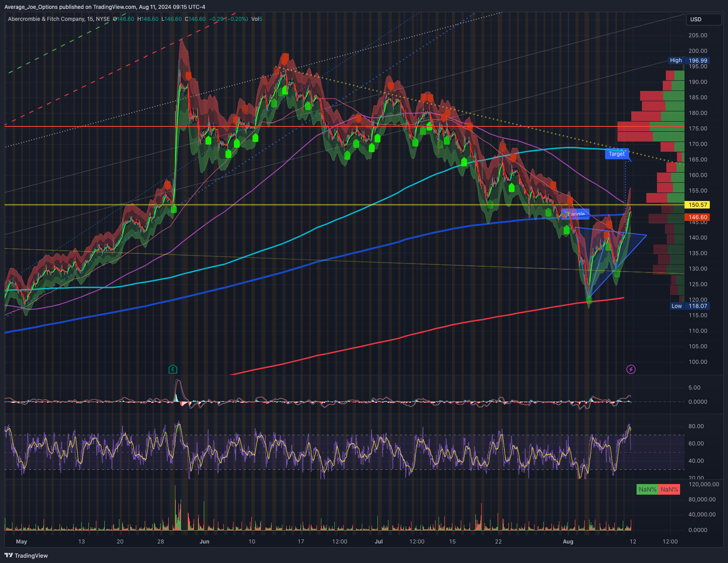
Task: Click the 5.00 oscillator axis label
Action: pyautogui.click(x=694, y=388)
